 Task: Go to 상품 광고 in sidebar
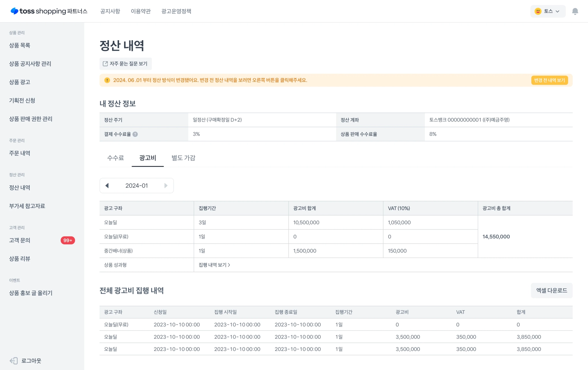coord(20,82)
